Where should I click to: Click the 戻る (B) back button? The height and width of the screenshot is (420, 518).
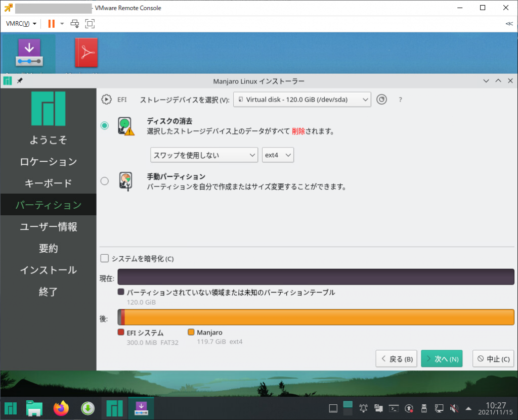397,358
